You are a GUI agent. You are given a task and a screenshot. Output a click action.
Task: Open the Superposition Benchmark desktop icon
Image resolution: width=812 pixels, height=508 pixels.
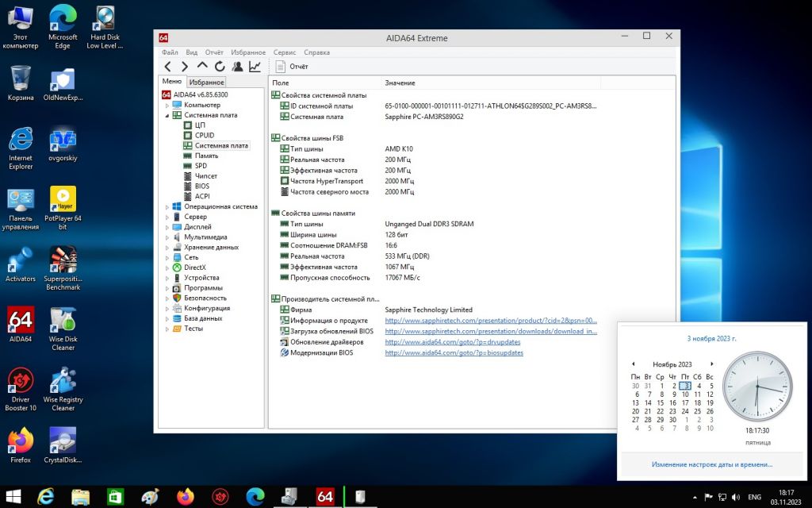click(63, 268)
